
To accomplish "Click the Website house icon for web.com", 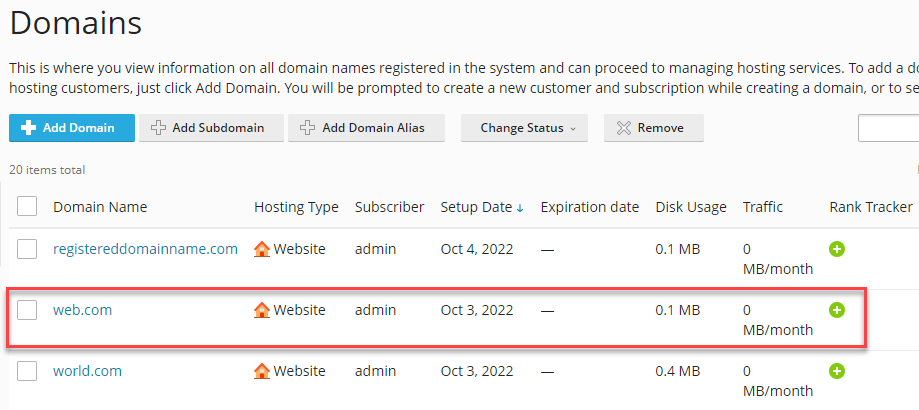I will click(262, 310).
